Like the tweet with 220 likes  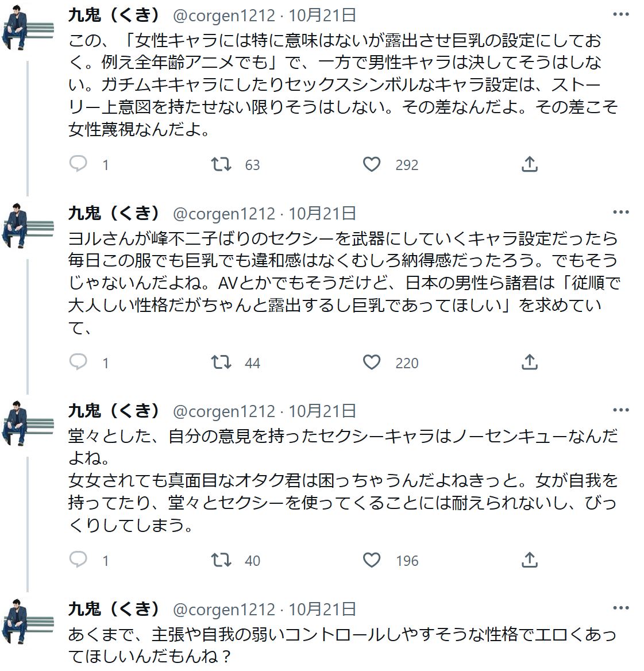372,362
